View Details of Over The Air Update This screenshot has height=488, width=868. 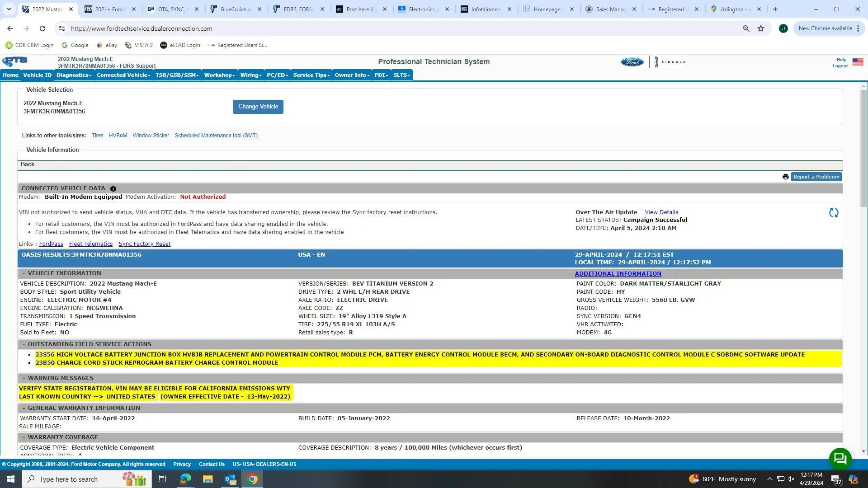click(x=661, y=212)
